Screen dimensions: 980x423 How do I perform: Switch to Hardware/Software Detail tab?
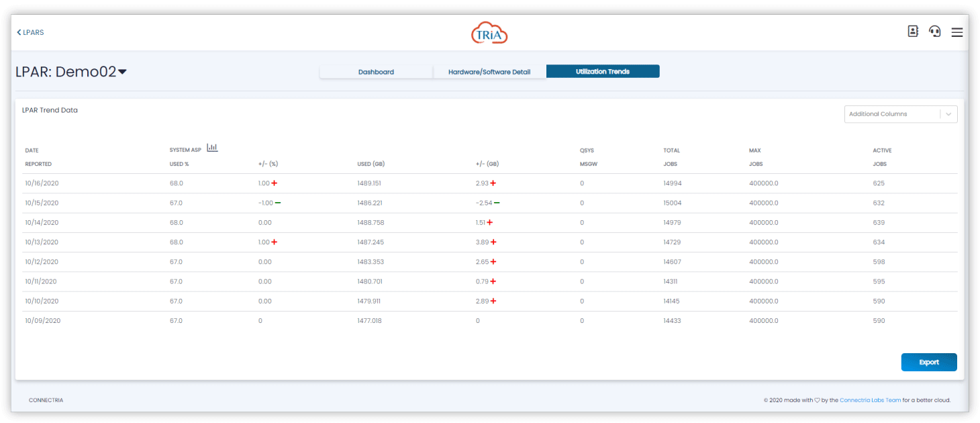[x=489, y=72]
